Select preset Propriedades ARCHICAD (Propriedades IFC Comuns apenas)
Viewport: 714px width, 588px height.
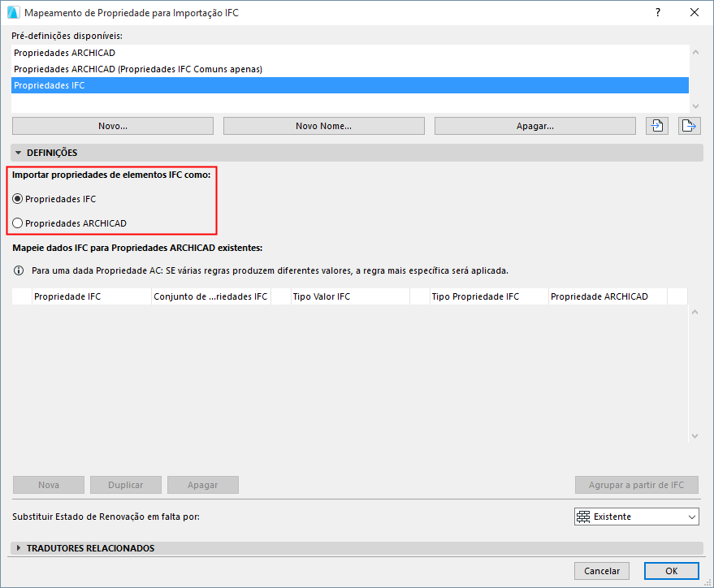click(x=350, y=69)
